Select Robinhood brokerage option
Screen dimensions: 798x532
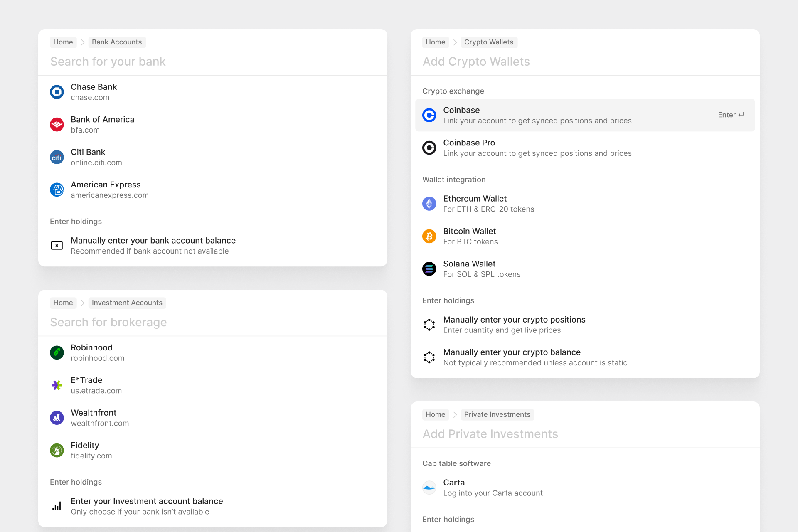213,352
